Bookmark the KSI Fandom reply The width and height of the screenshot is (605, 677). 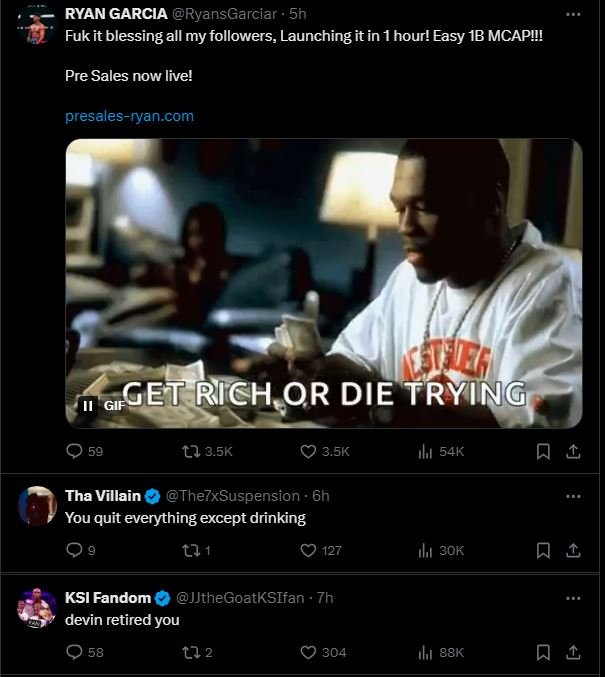click(x=543, y=652)
